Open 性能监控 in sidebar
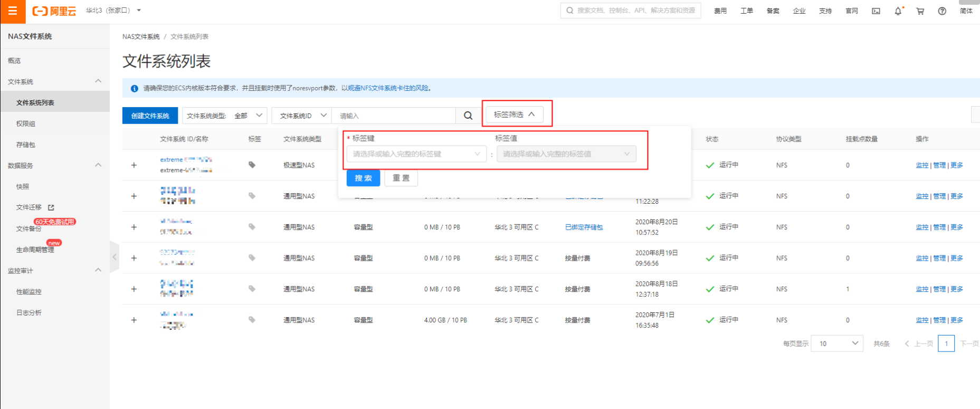The width and height of the screenshot is (980, 409). (29, 291)
